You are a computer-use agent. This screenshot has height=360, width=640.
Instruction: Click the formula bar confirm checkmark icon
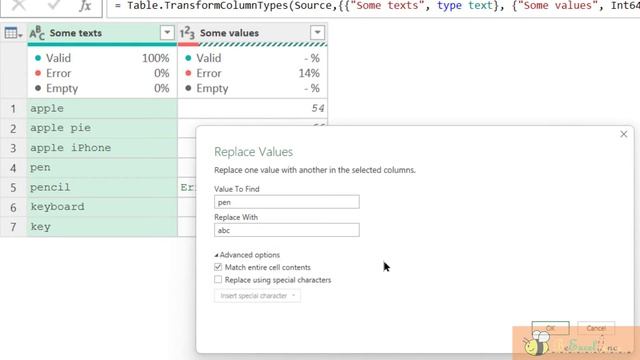pos(53,5)
